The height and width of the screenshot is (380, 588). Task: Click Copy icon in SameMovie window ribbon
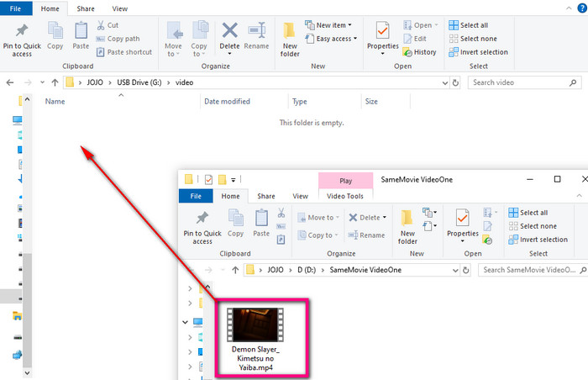pyautogui.click(x=235, y=223)
